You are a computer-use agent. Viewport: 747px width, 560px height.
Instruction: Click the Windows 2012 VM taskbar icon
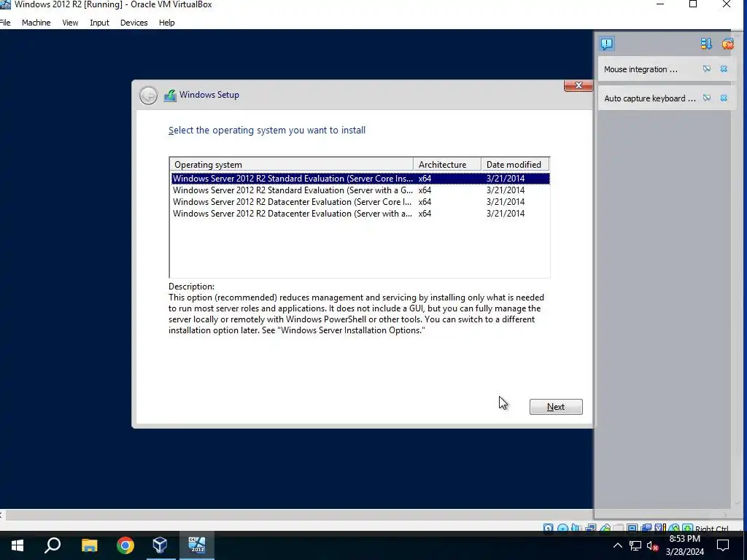pos(197,545)
